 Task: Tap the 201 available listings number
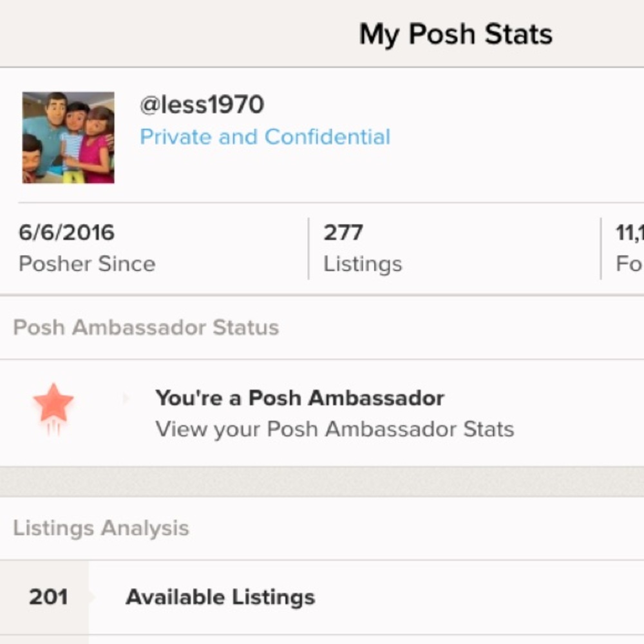[48, 597]
